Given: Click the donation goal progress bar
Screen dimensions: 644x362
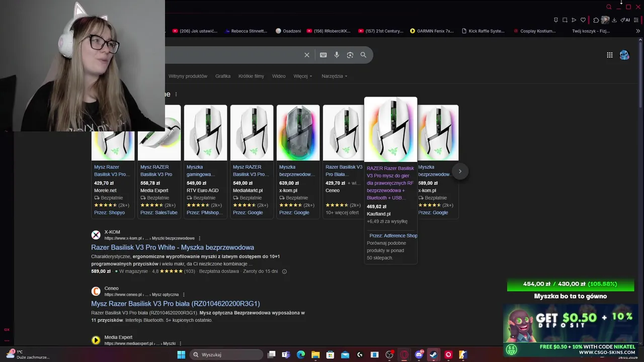Looking at the screenshot, I should click(x=570, y=284).
